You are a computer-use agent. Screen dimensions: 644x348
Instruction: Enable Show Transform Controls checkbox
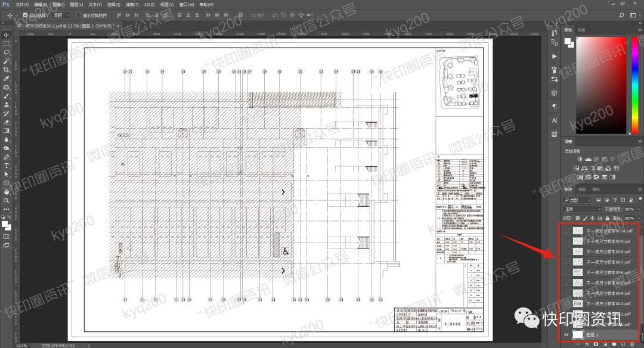pyautogui.click(x=79, y=15)
